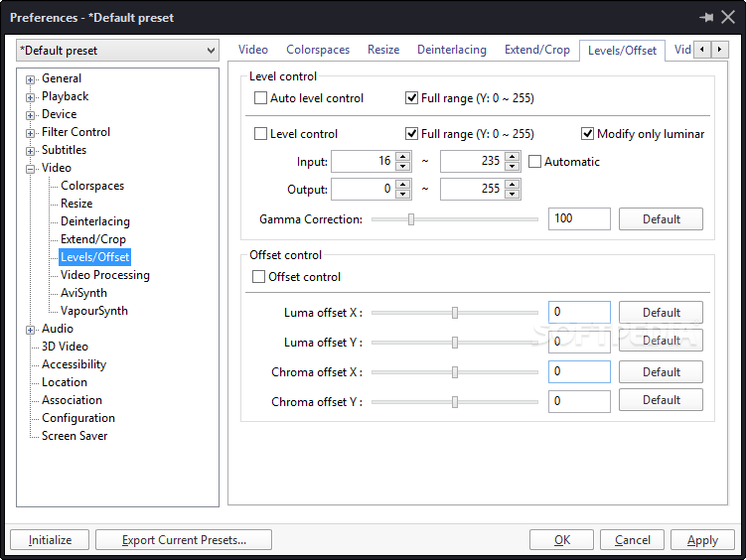Decrease the Output maximum 255 spinner
This screenshot has width=746, height=560.
tap(512, 194)
